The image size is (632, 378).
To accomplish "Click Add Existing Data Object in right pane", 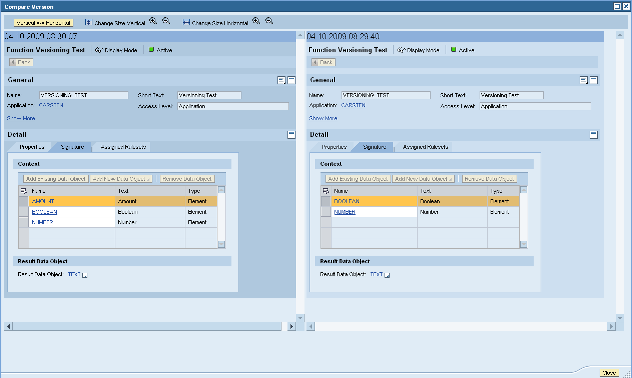I will (358, 179).
